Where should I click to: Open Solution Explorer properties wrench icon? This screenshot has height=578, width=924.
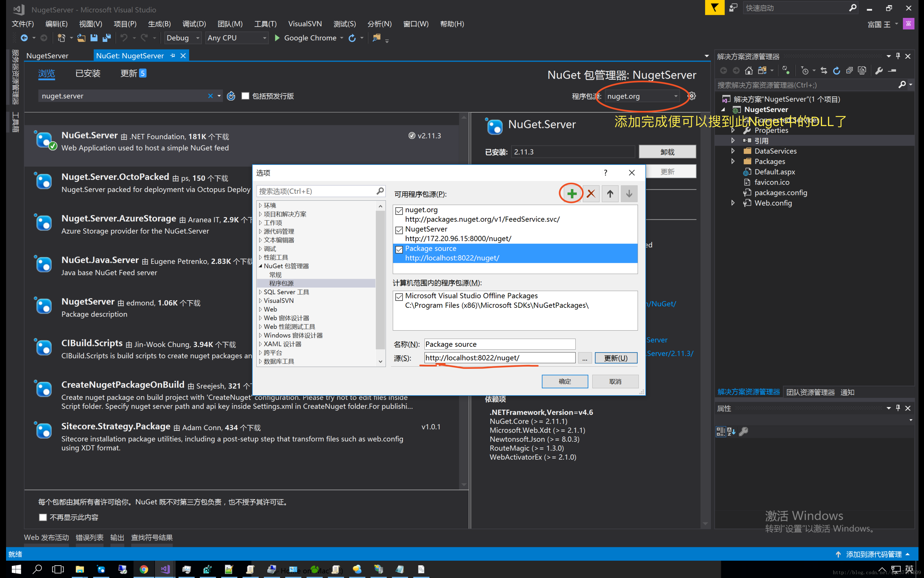(879, 70)
